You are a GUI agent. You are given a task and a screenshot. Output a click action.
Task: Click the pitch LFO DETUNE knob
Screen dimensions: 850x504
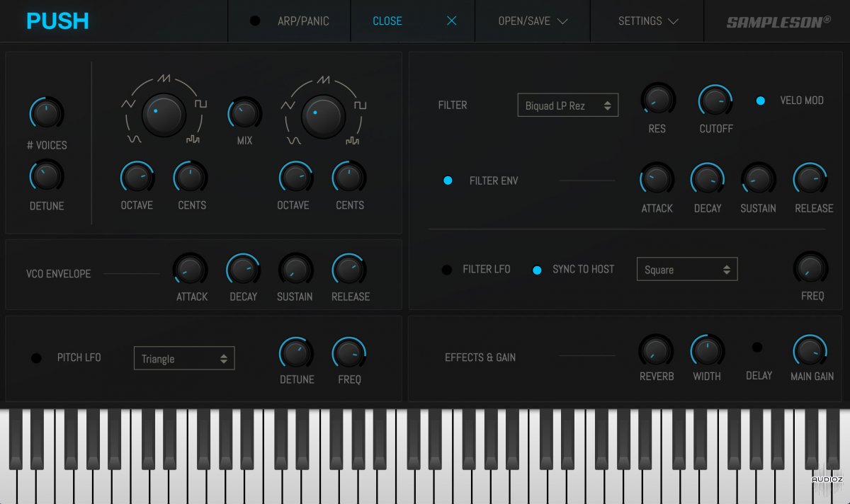[x=295, y=353]
